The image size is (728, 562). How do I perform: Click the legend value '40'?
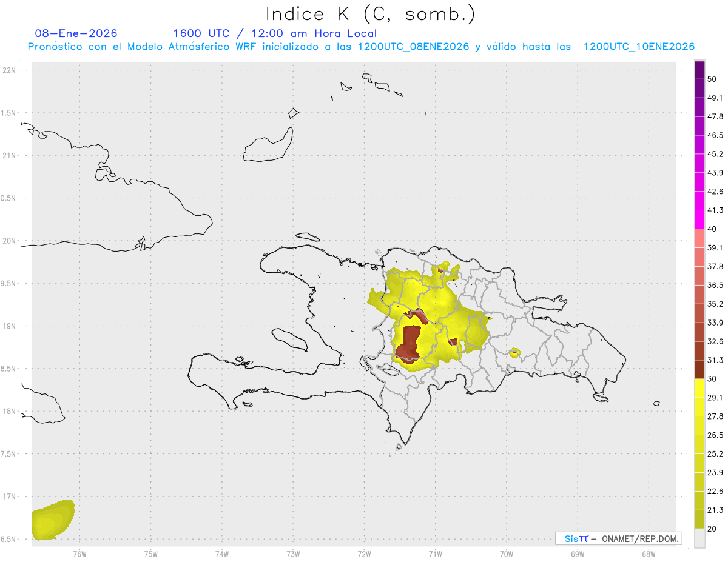pyautogui.click(x=712, y=229)
